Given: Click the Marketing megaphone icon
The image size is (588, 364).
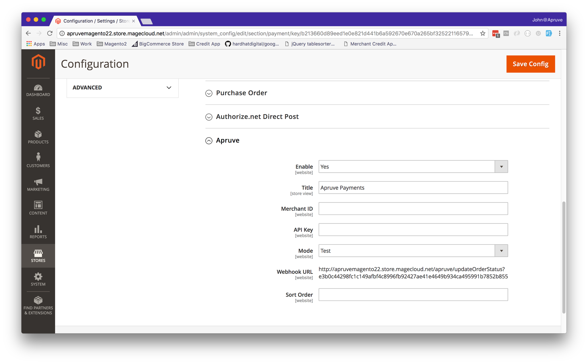Looking at the screenshot, I should tap(38, 182).
